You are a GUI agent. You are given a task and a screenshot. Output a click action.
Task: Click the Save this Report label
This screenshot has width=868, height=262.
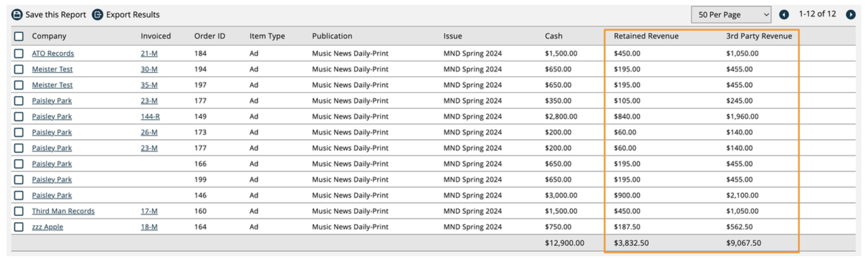point(55,15)
